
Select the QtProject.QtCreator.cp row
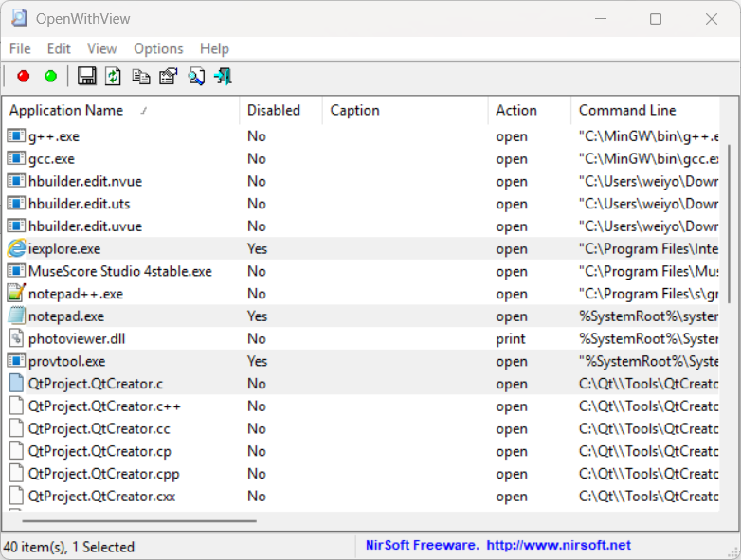tap(363, 451)
